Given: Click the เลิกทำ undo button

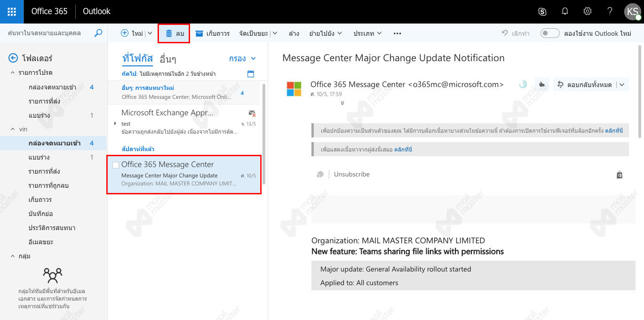Looking at the screenshot, I should coord(516,33).
